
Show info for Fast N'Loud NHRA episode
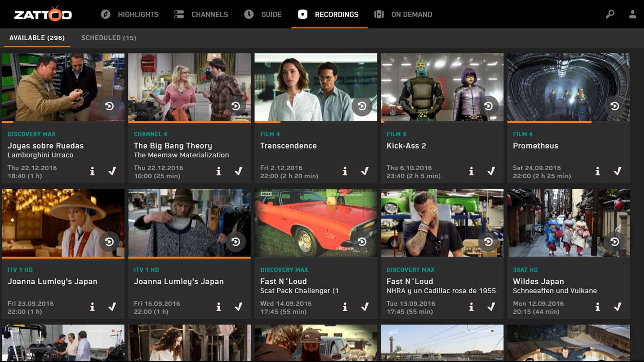471,307
